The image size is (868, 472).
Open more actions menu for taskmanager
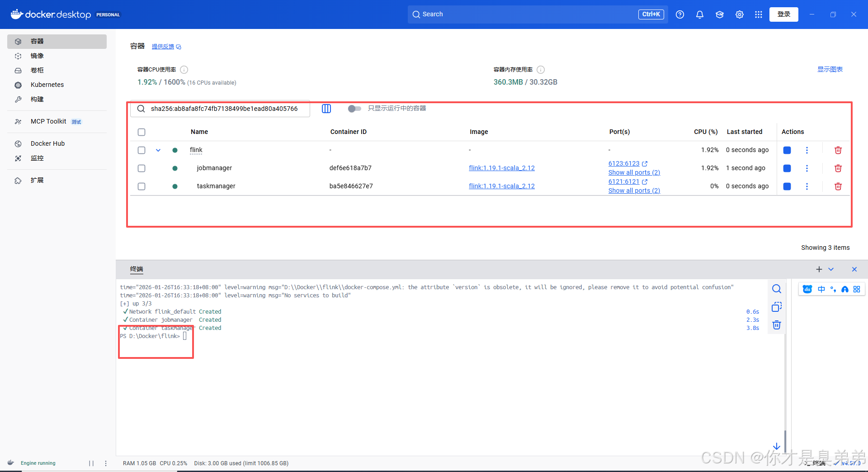coord(807,186)
